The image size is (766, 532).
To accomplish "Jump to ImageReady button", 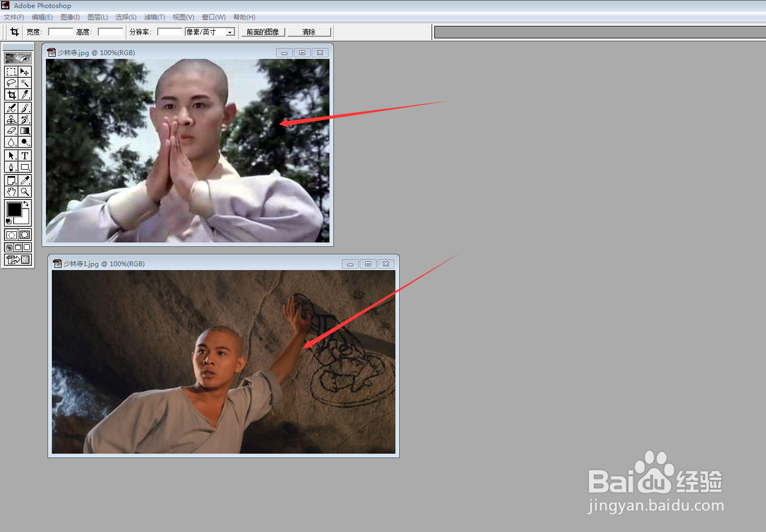I will [x=18, y=260].
